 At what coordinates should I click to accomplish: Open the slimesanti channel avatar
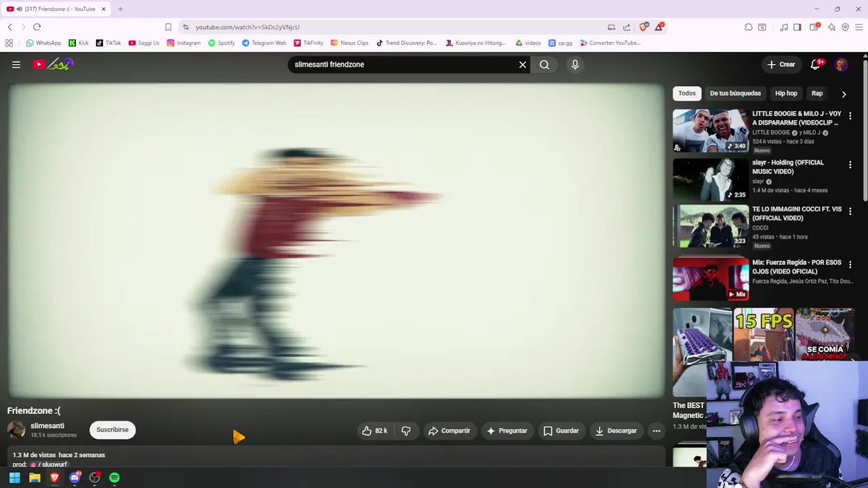16,430
